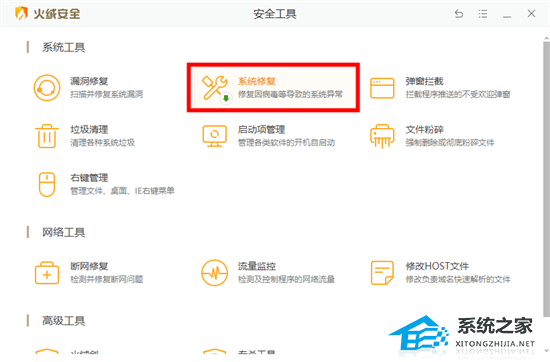Click the 网络工具 section heading
550x362 pixels.
coord(63,232)
